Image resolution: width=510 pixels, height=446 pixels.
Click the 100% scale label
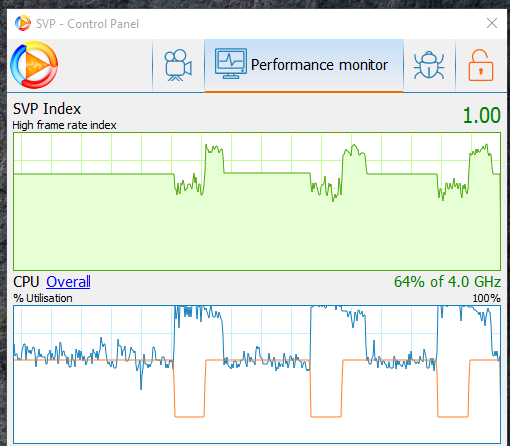pyautogui.click(x=486, y=298)
